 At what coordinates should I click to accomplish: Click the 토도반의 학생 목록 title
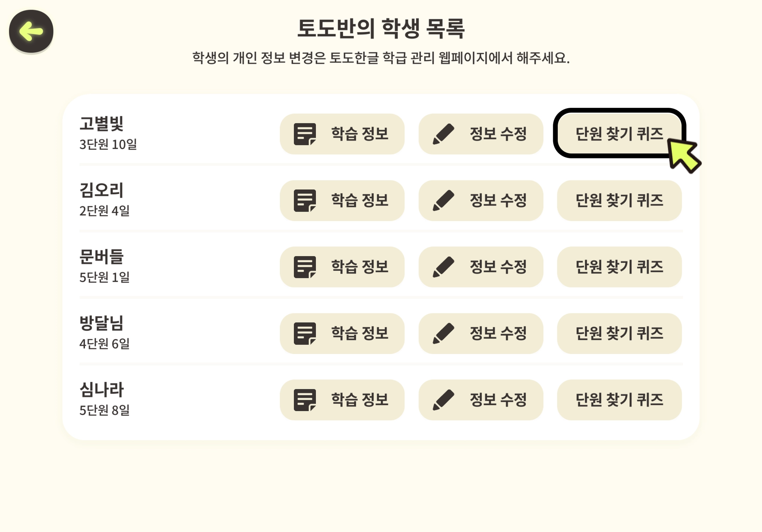click(381, 29)
